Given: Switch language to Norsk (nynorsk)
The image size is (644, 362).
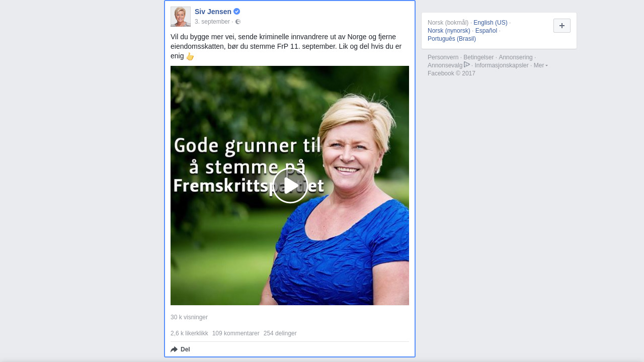Looking at the screenshot, I should (x=449, y=31).
